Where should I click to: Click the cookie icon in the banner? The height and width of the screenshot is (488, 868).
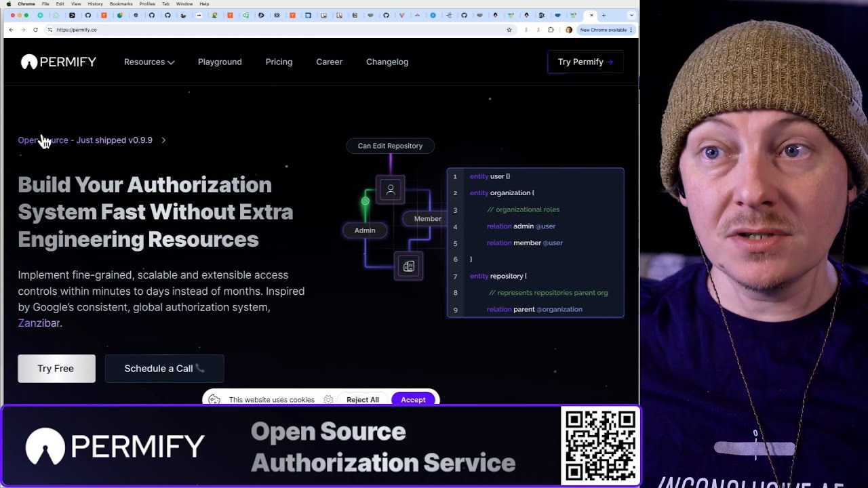[214, 400]
